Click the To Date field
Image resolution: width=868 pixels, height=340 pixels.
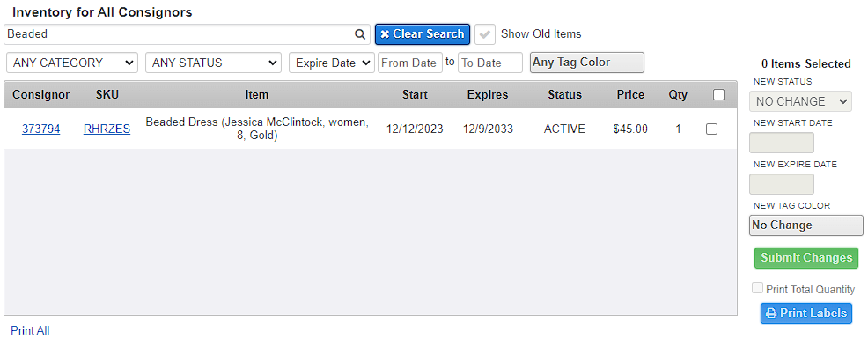(x=490, y=63)
